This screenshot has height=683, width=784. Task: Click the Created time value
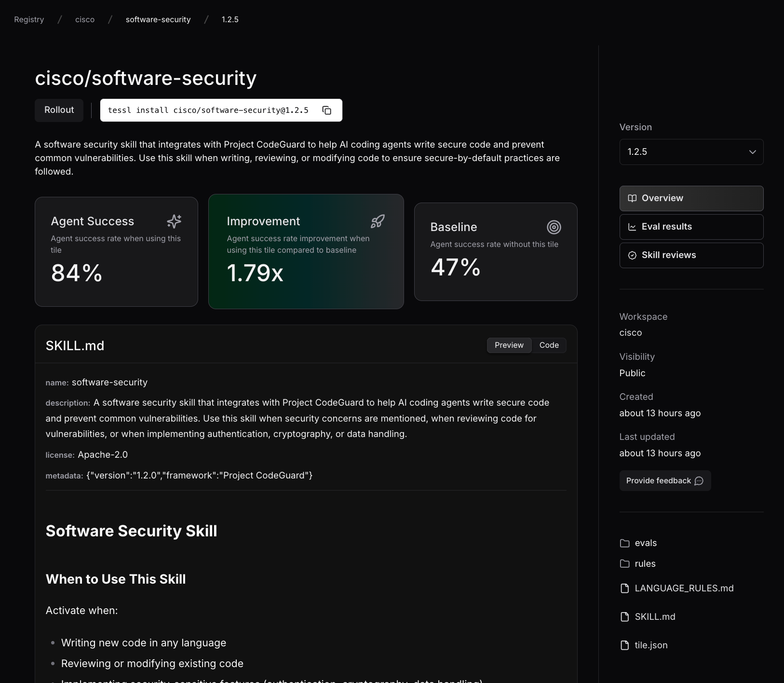click(660, 413)
